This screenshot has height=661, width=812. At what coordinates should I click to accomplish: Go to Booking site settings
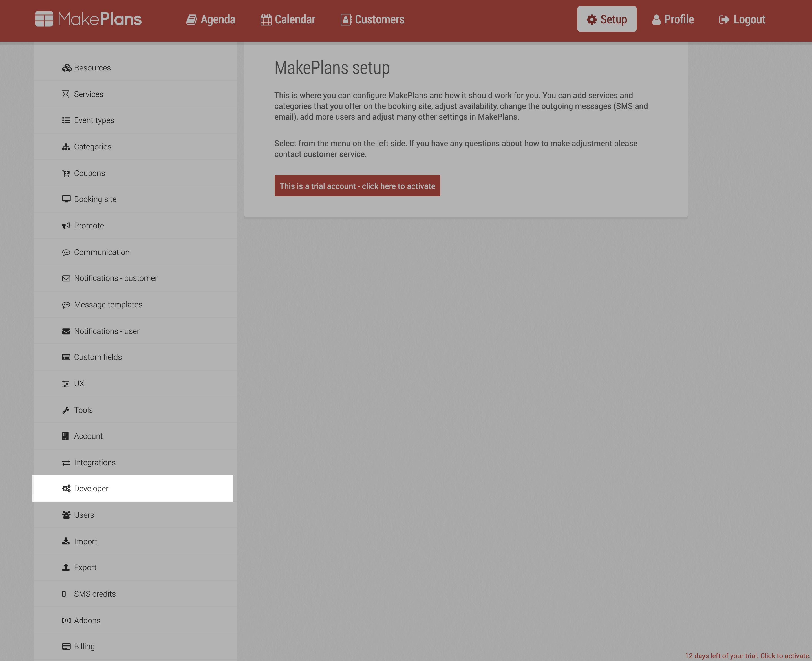point(135,199)
